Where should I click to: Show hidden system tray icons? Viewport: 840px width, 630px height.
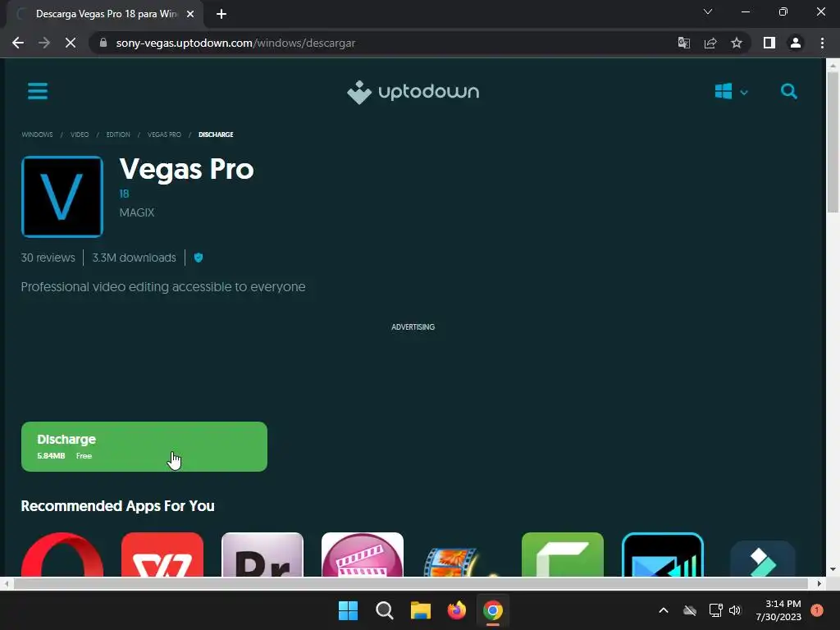point(663,610)
